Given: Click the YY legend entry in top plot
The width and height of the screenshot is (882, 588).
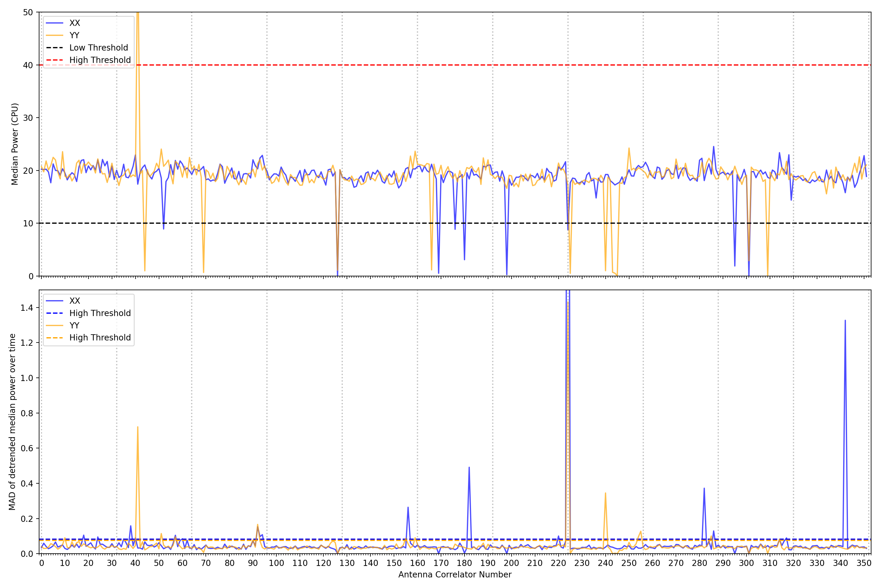Looking at the screenshot, I should click(x=74, y=35).
